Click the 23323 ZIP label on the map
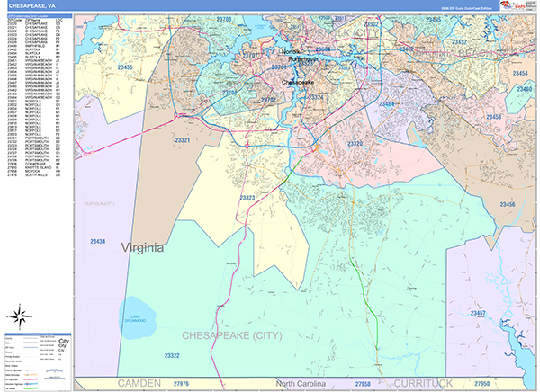The width and height of the screenshot is (540, 392). pyautogui.click(x=247, y=198)
